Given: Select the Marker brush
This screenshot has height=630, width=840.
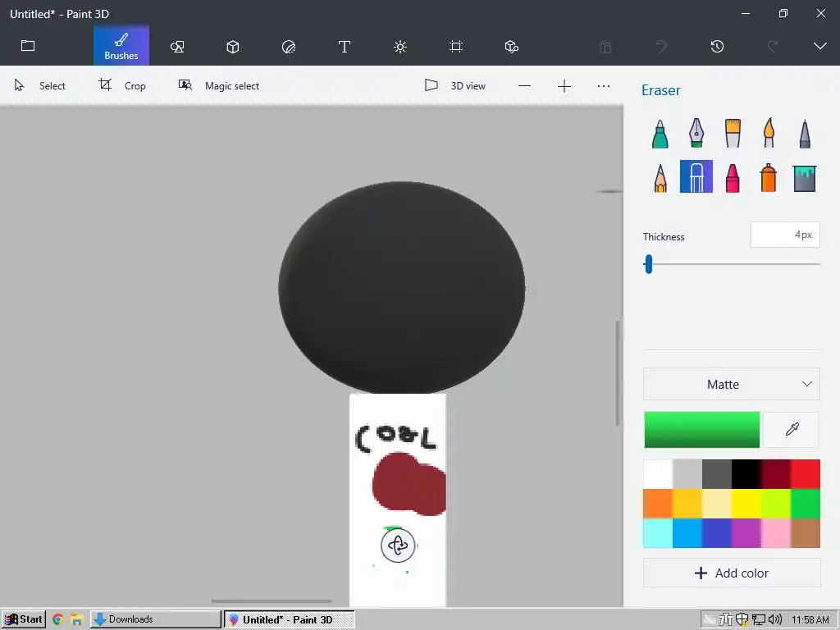Looking at the screenshot, I should (660, 134).
